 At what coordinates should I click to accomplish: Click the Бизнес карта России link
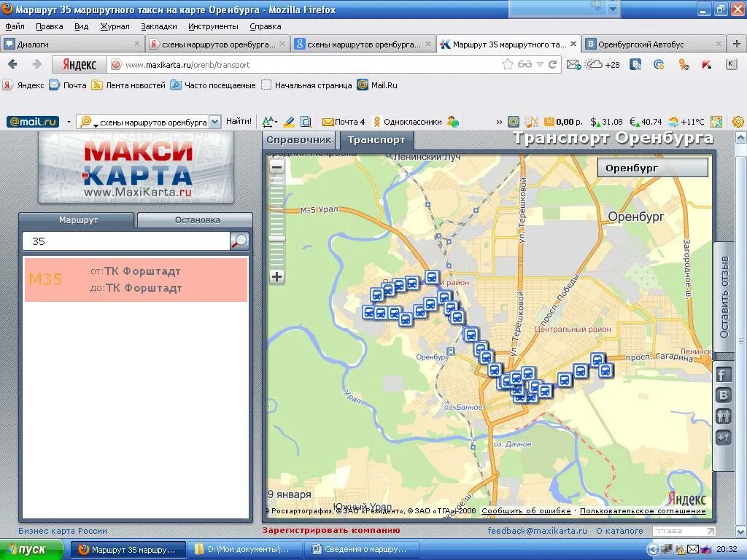tap(63, 531)
